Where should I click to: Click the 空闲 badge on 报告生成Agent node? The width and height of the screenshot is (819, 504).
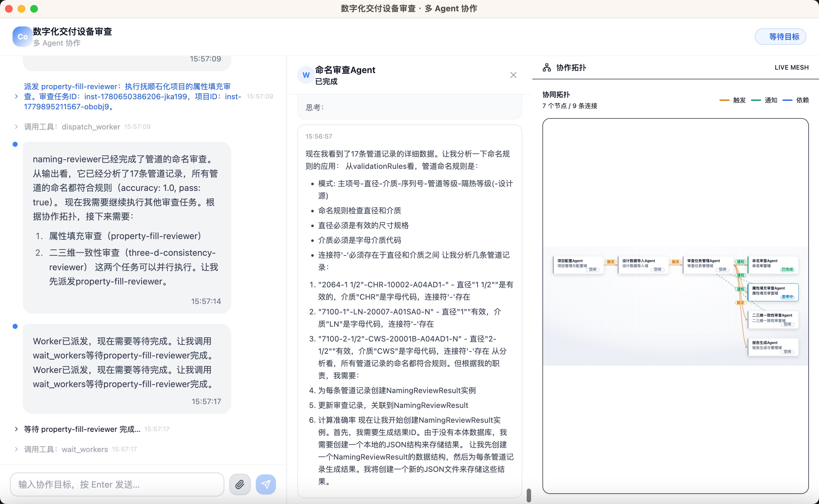click(x=787, y=351)
